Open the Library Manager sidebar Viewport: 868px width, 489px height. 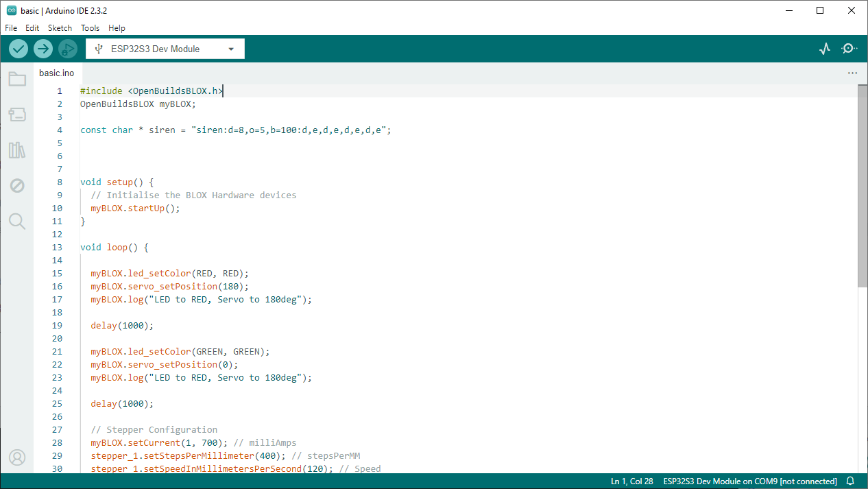click(x=17, y=150)
